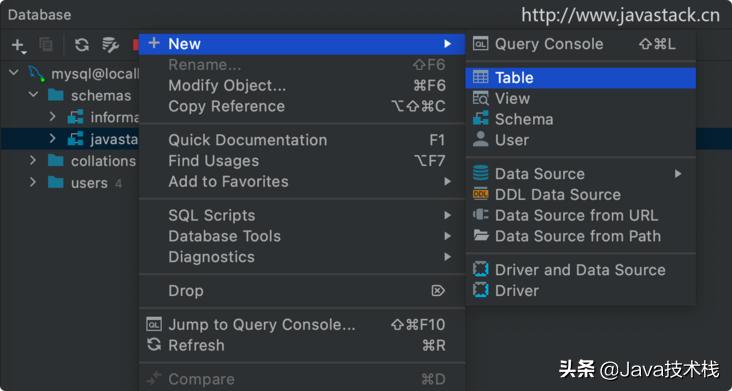The width and height of the screenshot is (732, 391).
Task: Open Database Tools menu entry
Action: pos(302,236)
